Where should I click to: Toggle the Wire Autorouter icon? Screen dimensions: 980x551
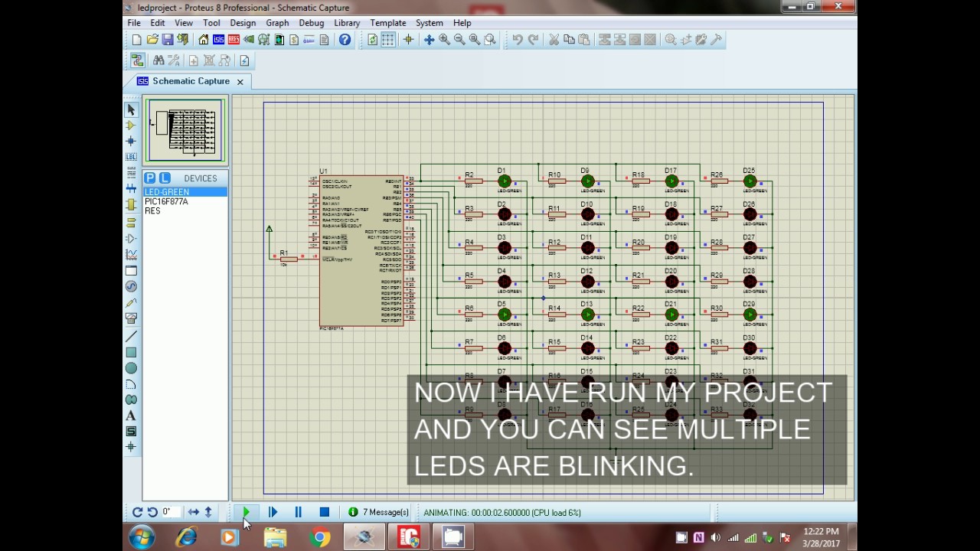coord(138,60)
